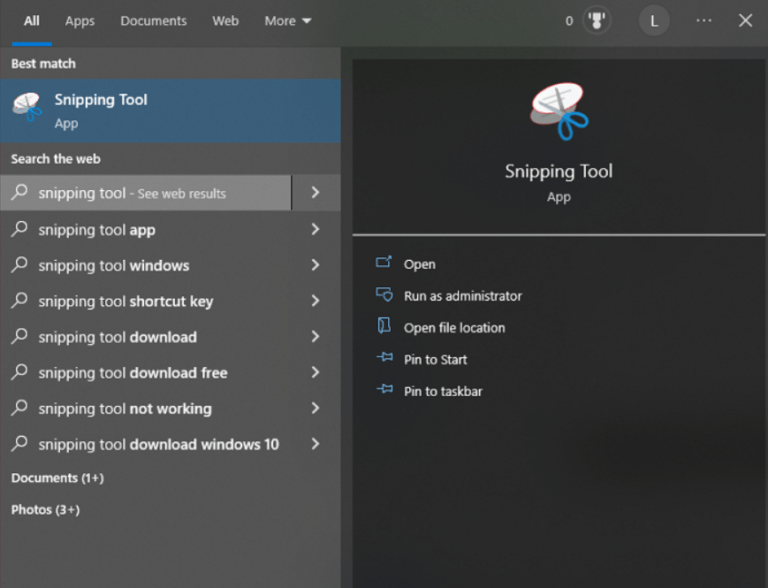This screenshot has width=768, height=588.
Task: Open the Snipping Tool best match result
Action: tap(170, 111)
